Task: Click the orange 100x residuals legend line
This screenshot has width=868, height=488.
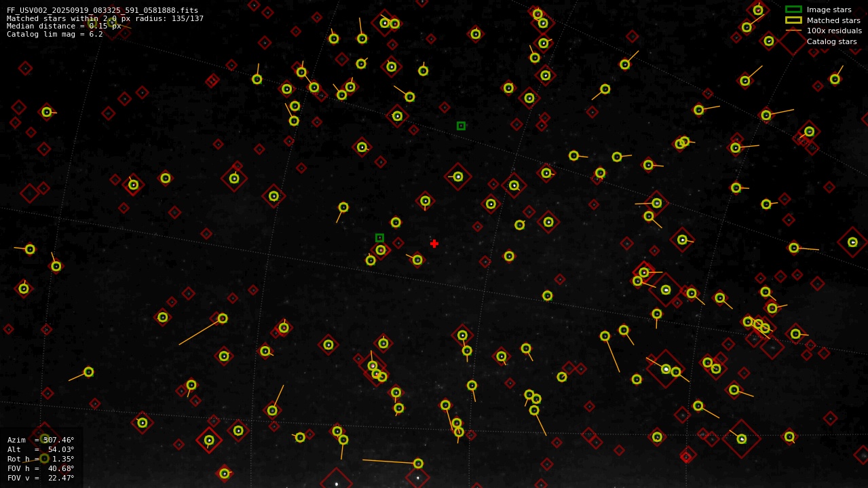Action: pos(793,31)
